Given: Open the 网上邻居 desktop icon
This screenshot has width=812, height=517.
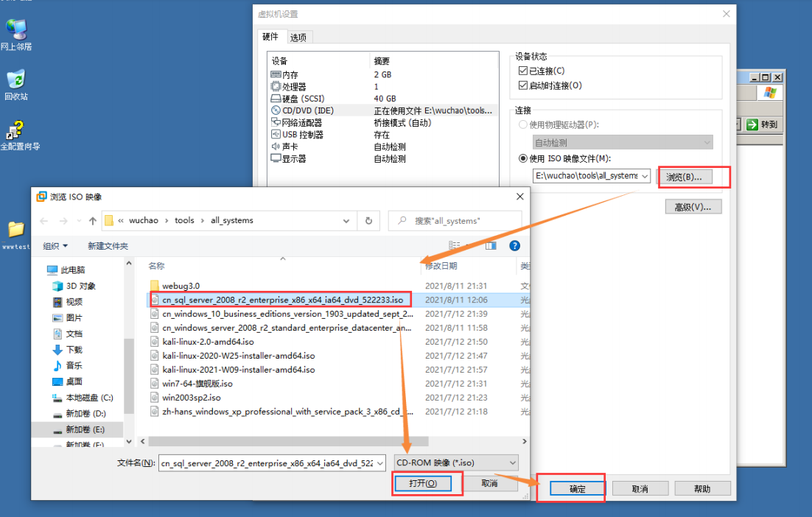Looking at the screenshot, I should [16, 35].
